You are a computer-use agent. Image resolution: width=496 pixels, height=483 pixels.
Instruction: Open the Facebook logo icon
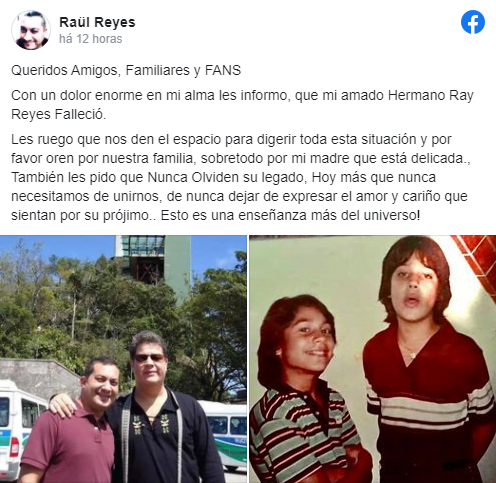[473, 22]
